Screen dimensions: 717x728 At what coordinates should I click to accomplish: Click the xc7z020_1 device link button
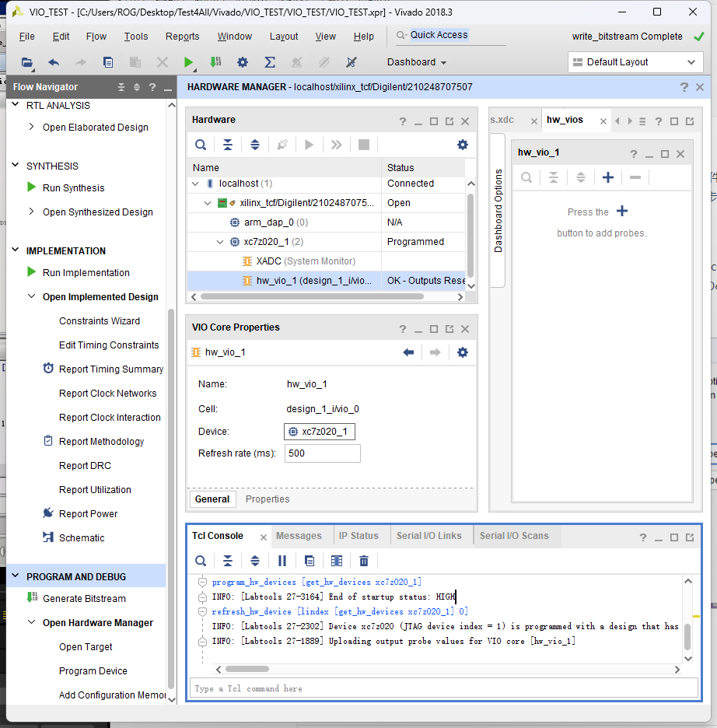[320, 432]
